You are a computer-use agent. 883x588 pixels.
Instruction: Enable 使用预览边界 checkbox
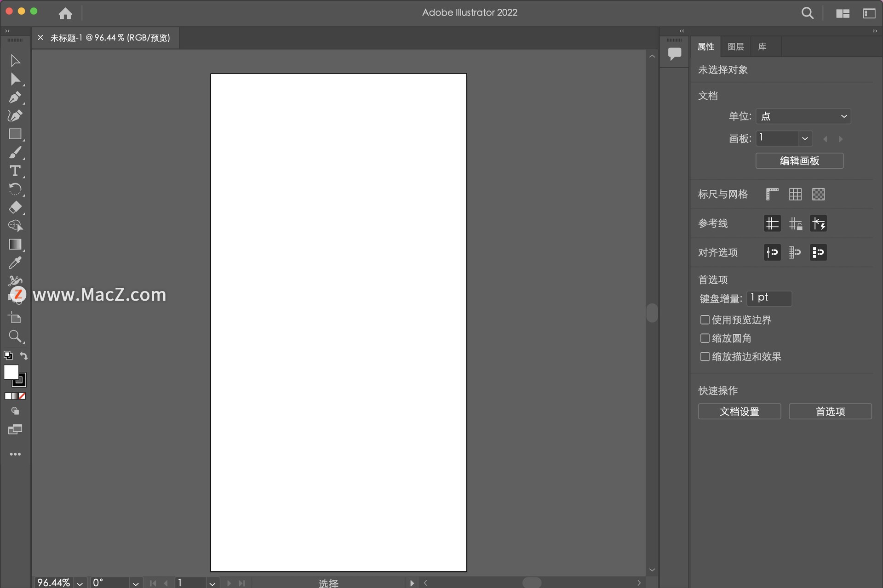[705, 320]
